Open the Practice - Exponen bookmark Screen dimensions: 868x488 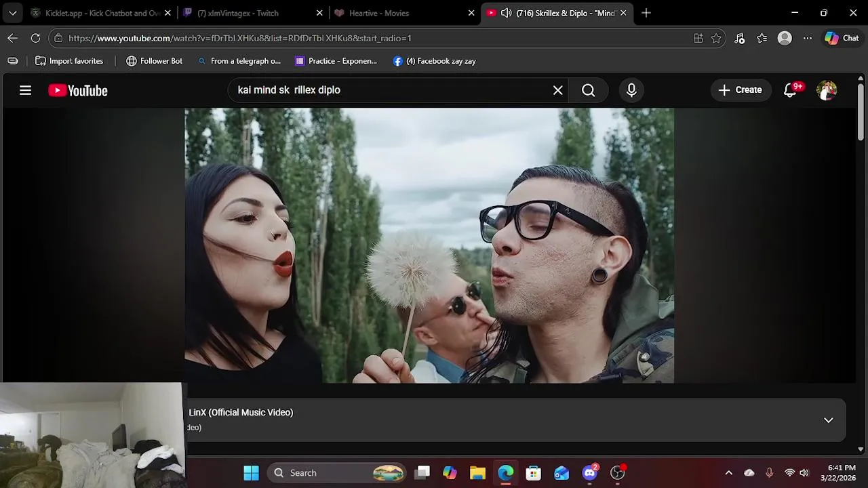pos(336,61)
